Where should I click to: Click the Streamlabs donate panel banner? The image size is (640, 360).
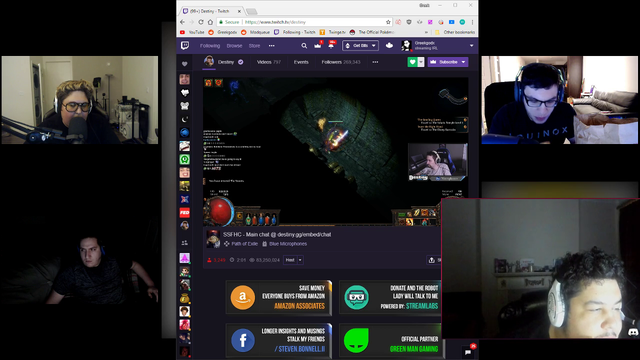389,298
